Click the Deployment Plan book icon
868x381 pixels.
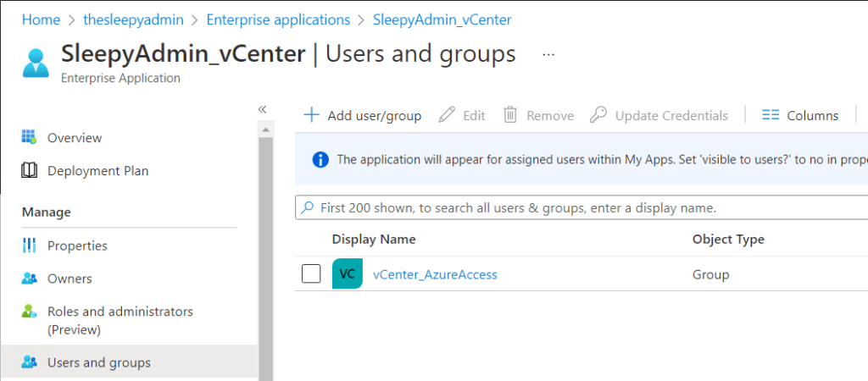tap(30, 170)
